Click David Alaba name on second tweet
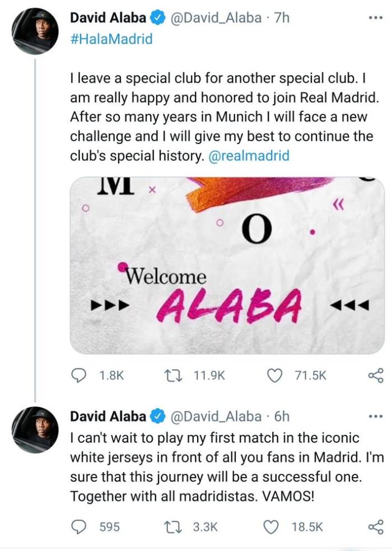Image resolution: width=392 pixels, height=551 pixels. tap(108, 417)
